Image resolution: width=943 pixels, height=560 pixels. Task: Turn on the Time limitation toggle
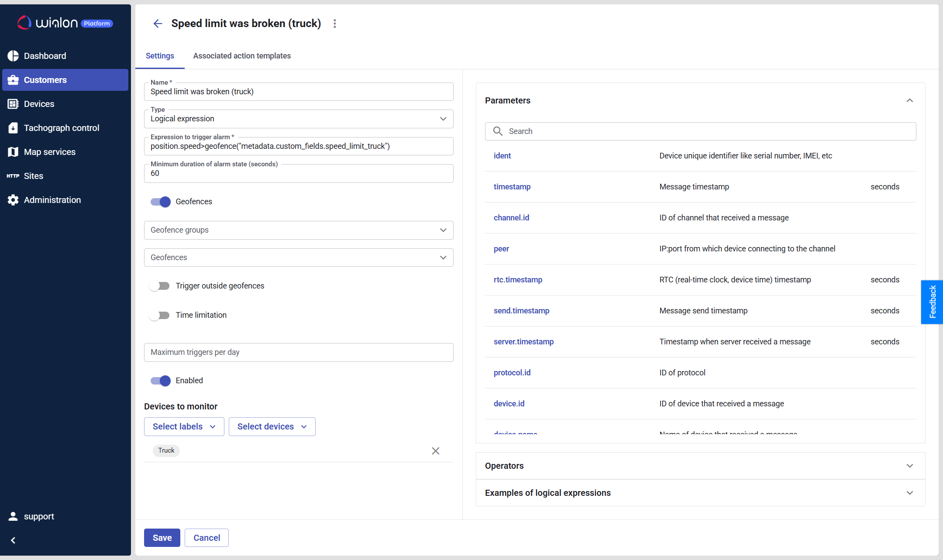tap(159, 315)
